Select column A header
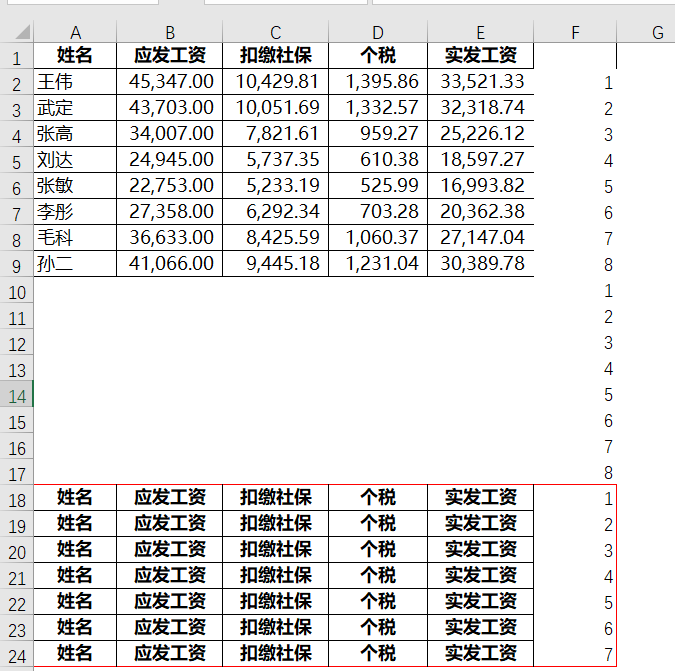 point(75,32)
